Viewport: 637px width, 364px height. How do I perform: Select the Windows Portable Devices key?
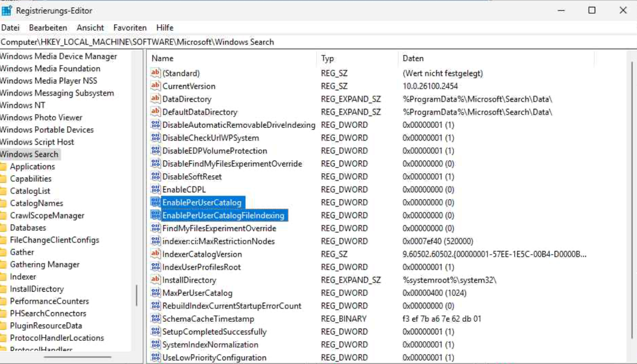[x=47, y=129]
